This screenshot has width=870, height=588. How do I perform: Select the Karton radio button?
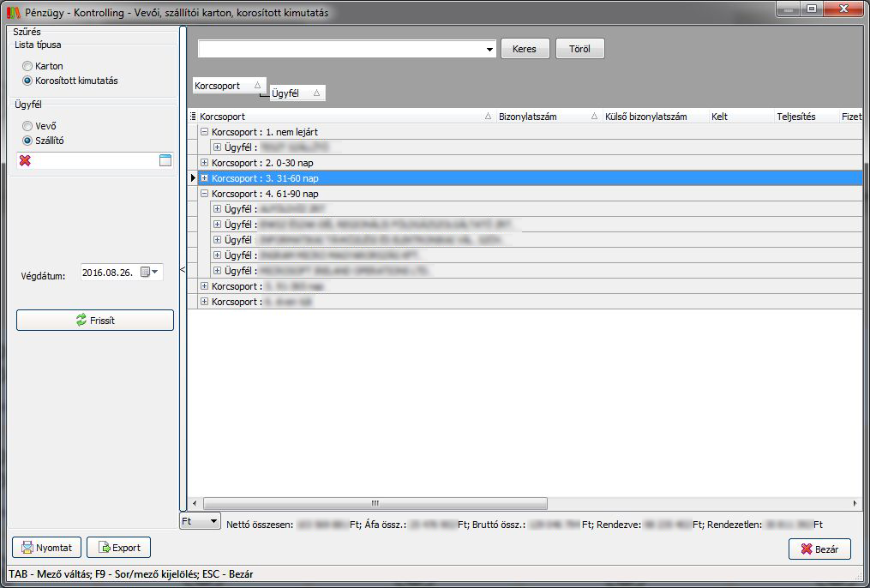click(28, 66)
